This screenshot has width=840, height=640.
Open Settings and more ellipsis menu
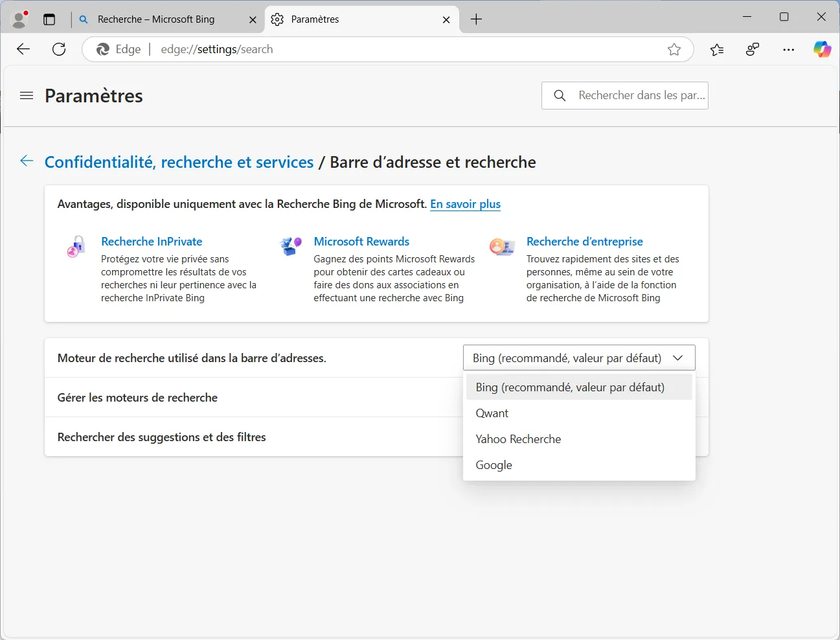[x=788, y=49]
